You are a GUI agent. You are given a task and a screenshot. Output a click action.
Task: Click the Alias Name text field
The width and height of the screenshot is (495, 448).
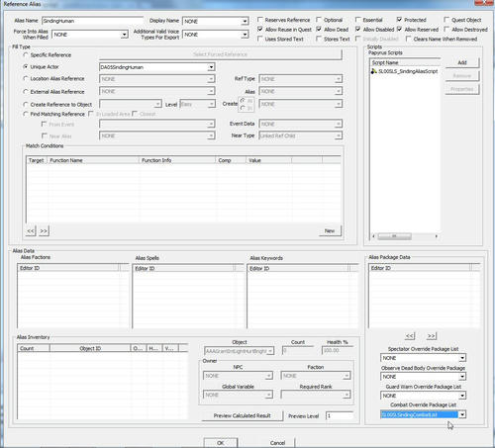click(93, 21)
